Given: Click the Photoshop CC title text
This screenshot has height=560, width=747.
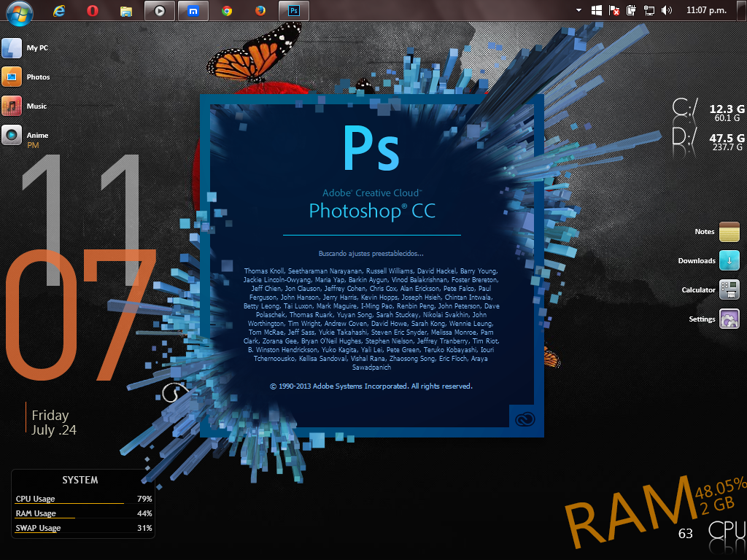Looking at the screenshot, I should pos(372,211).
